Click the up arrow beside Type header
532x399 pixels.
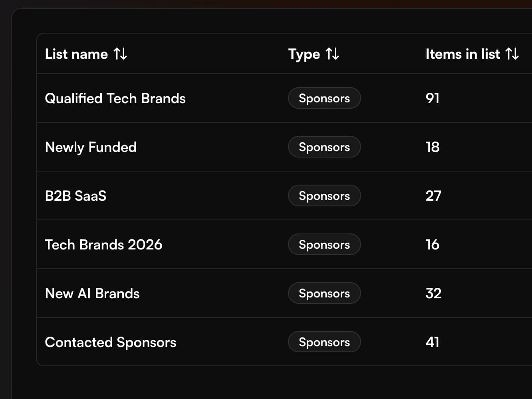pyautogui.click(x=330, y=54)
